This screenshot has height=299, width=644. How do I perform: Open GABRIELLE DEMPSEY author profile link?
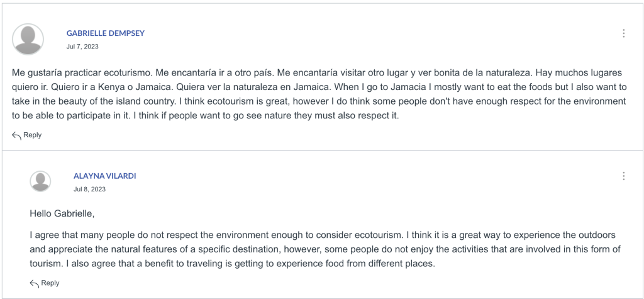click(x=106, y=33)
